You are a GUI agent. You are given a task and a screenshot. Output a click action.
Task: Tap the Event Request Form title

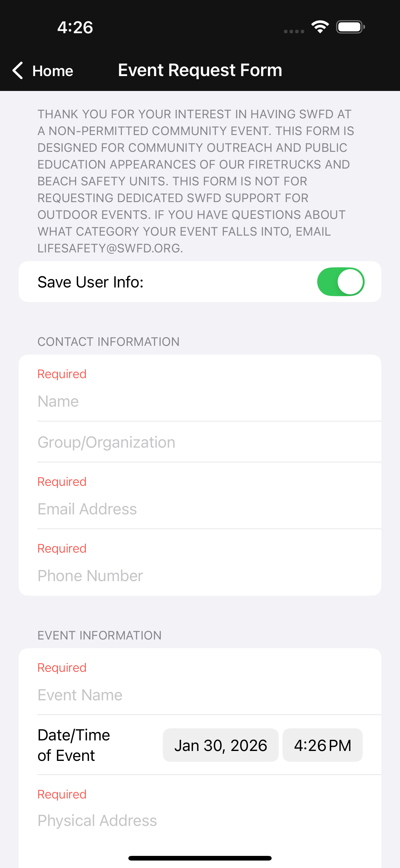pos(200,70)
